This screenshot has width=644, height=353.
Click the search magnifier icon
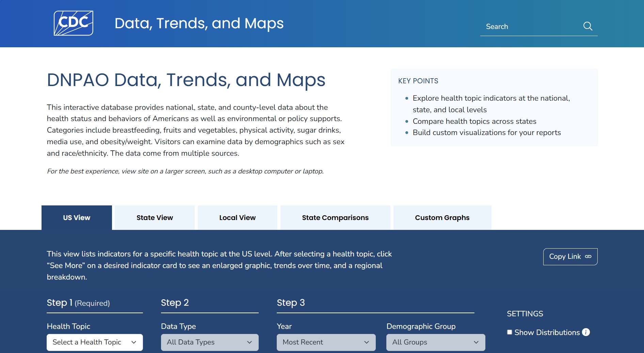click(x=588, y=26)
